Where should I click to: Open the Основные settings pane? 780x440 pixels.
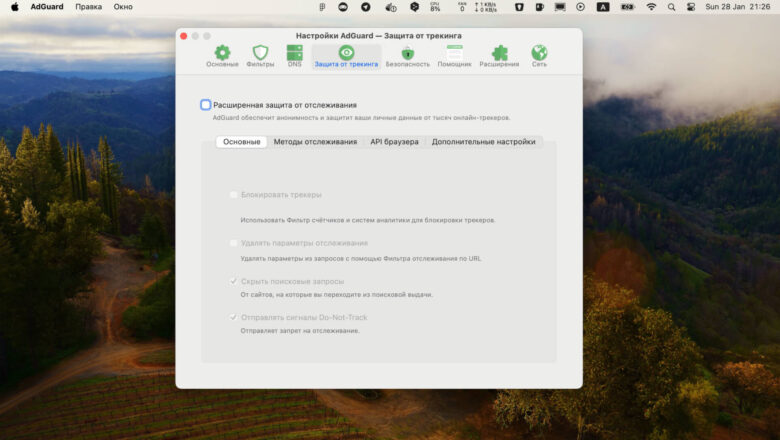222,56
